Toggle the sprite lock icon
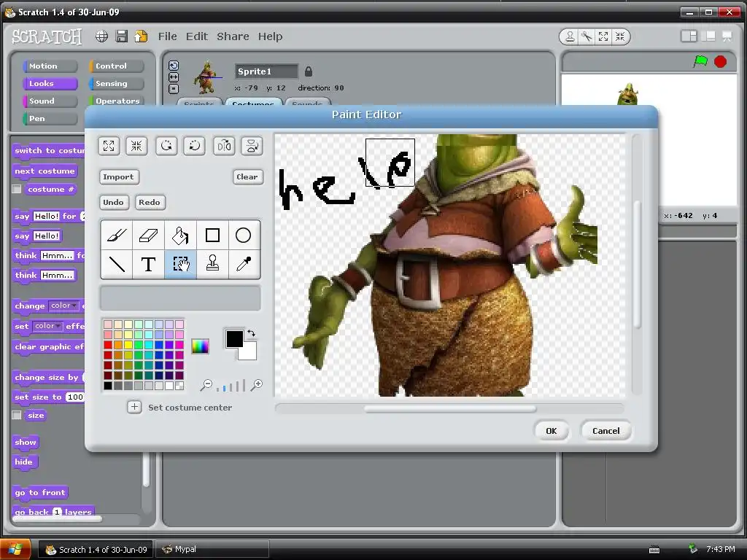747x560 pixels. pos(309,71)
